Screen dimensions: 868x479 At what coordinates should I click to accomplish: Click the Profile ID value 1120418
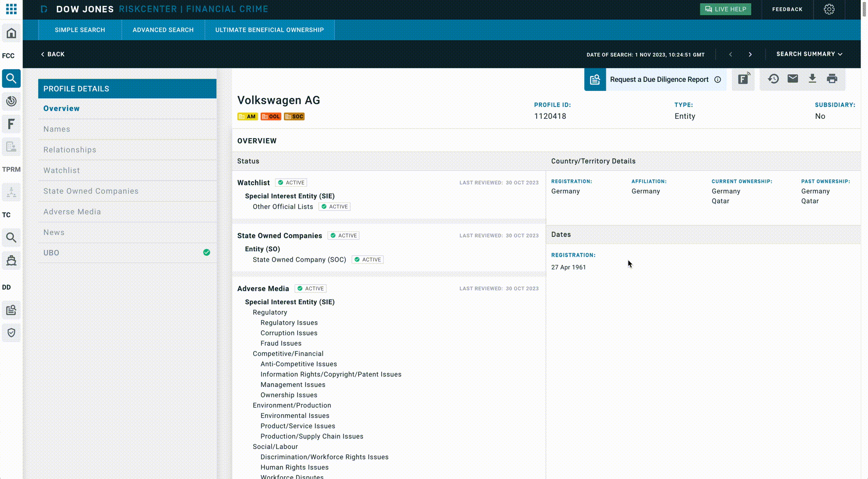tap(550, 116)
